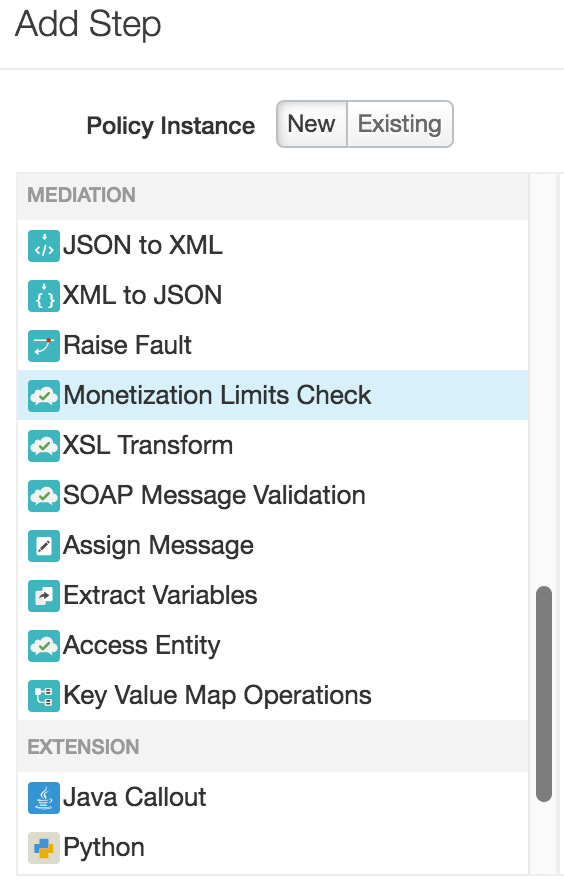Switch Policy Instance to Existing
This screenshot has height=882, width=564.
pos(400,124)
